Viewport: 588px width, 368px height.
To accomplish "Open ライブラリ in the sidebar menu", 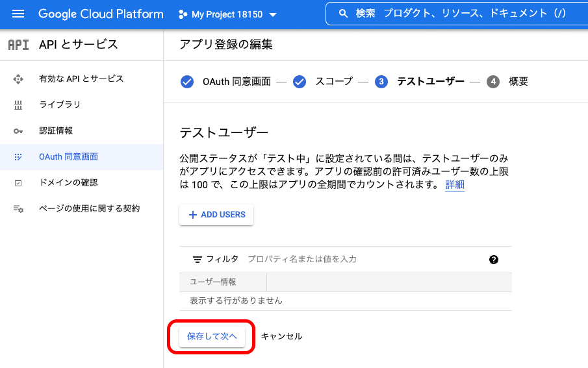I will coord(60,104).
